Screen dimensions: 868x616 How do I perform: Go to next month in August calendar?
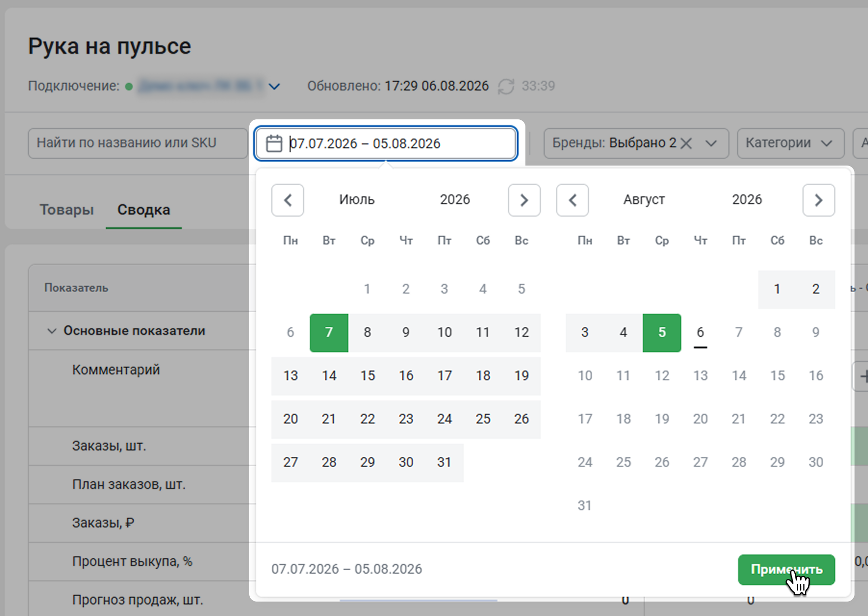(x=819, y=200)
